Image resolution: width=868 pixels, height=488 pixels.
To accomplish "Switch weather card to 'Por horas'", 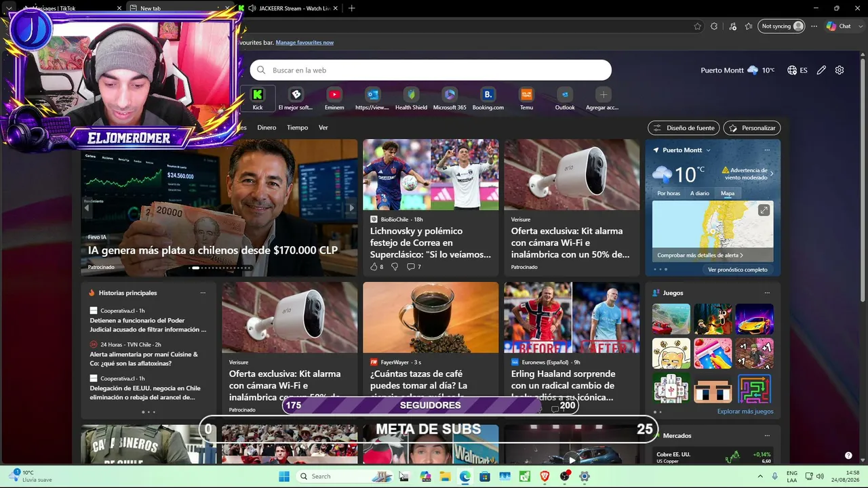I will [669, 193].
